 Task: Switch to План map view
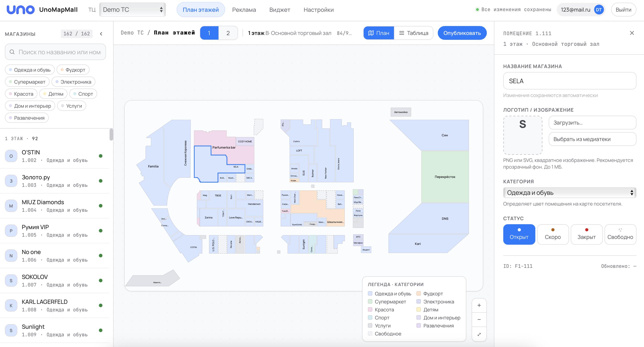(379, 33)
